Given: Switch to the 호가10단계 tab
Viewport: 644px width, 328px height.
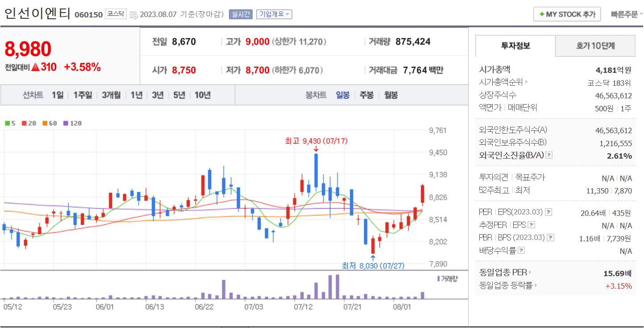Looking at the screenshot, I should pos(595,46).
